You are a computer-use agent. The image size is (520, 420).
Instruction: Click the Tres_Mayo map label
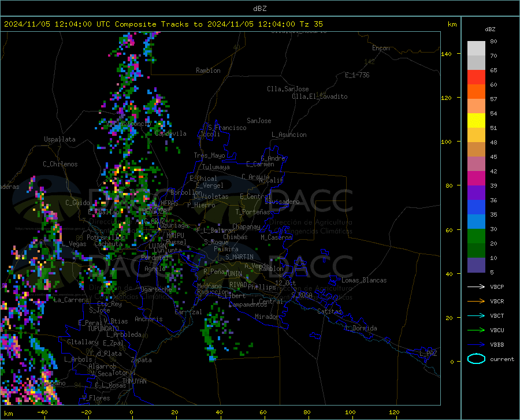209,155
